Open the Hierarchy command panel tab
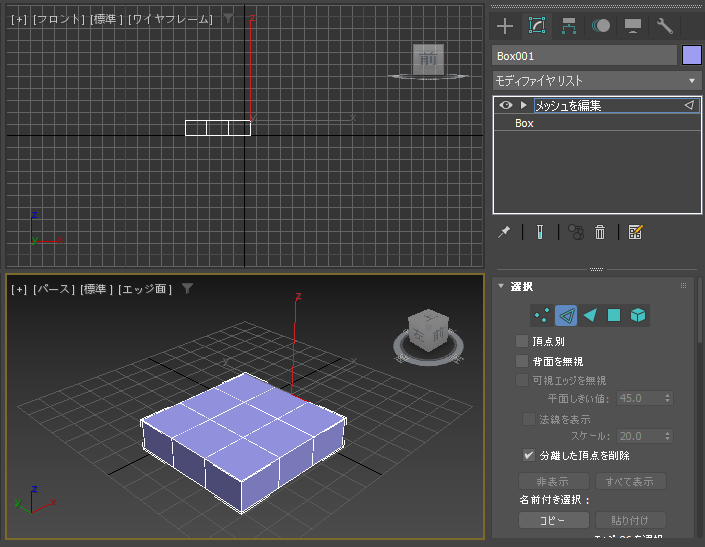Image resolution: width=705 pixels, height=547 pixels. [x=569, y=26]
